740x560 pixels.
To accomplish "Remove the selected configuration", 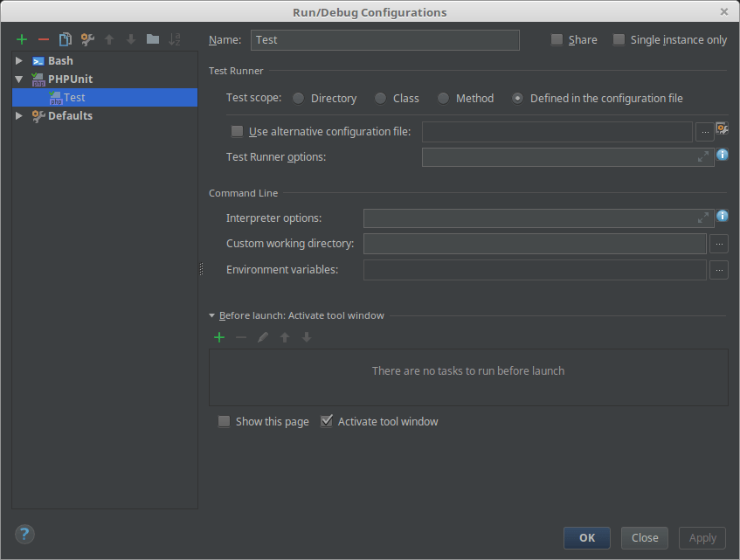I will click(43, 39).
